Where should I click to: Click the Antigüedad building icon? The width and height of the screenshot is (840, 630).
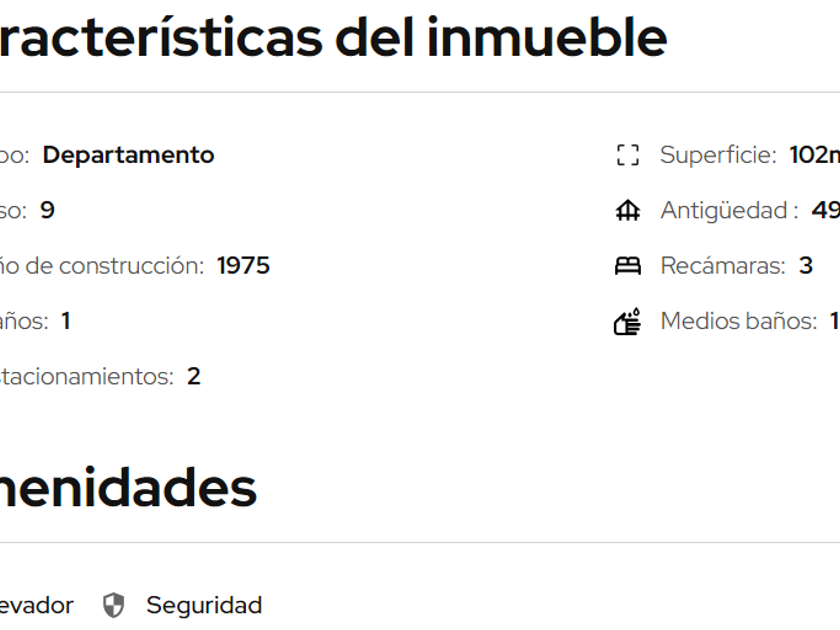[x=627, y=211]
